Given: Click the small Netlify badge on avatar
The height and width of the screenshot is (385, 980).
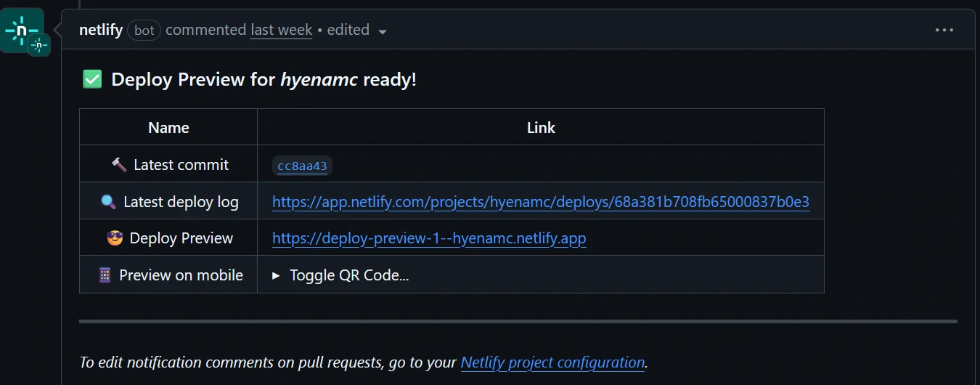Looking at the screenshot, I should point(39,45).
